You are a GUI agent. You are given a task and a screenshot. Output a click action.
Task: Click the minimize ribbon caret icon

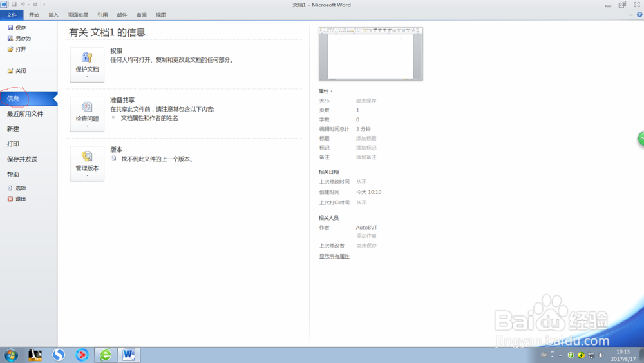coord(631,14)
